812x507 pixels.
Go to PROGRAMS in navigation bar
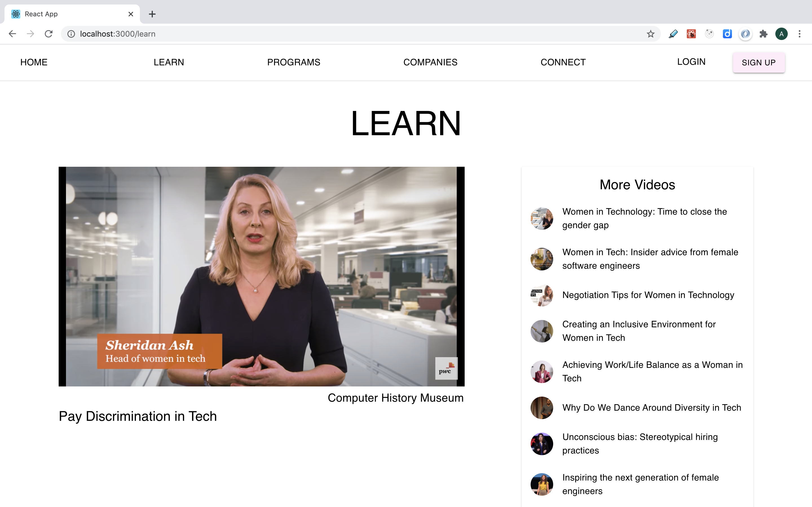[294, 62]
